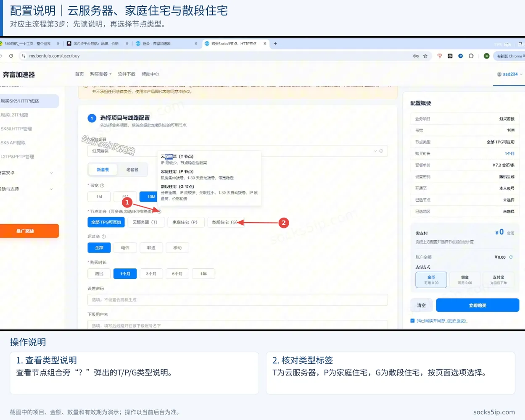This screenshot has height=420, width=525.
Task: Clear the 幻灵游侠 project selection with the circle icon
Action: (381, 151)
